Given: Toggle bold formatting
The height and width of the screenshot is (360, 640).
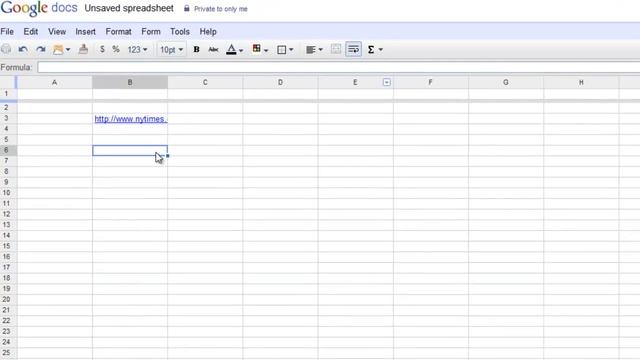Looking at the screenshot, I should [196, 49].
